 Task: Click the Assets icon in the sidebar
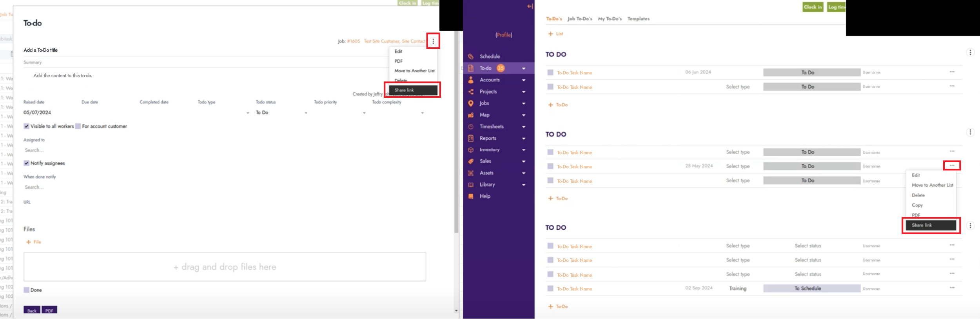[471, 173]
